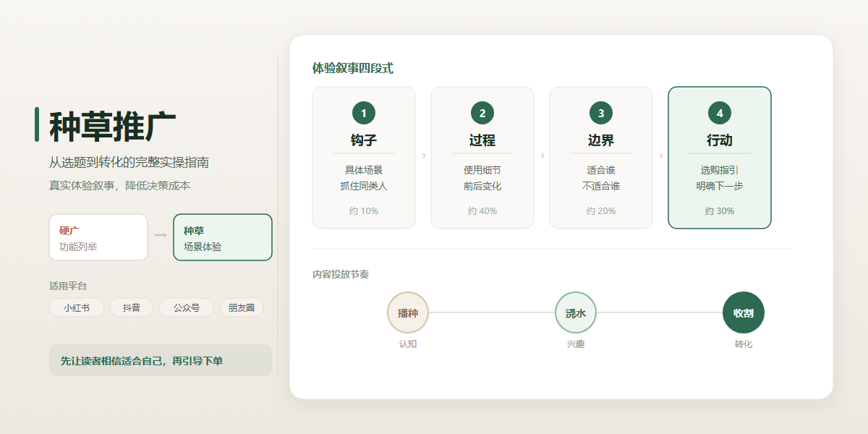Screen dimensions: 868x434
Task: Select the highlighted 行动 card
Action: pos(720,158)
